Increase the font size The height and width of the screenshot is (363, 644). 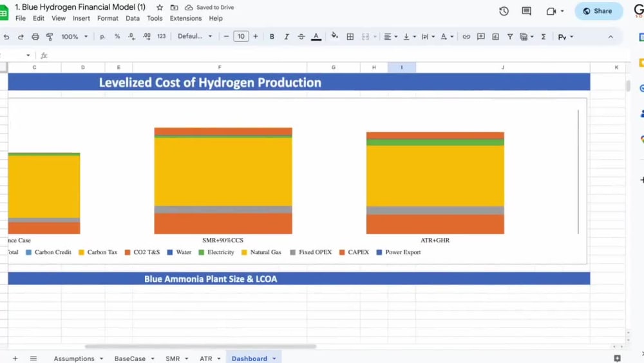click(256, 37)
